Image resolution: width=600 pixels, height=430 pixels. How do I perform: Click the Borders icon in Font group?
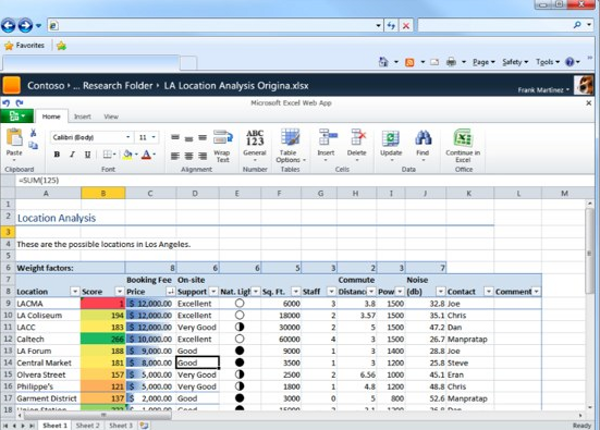point(108,154)
